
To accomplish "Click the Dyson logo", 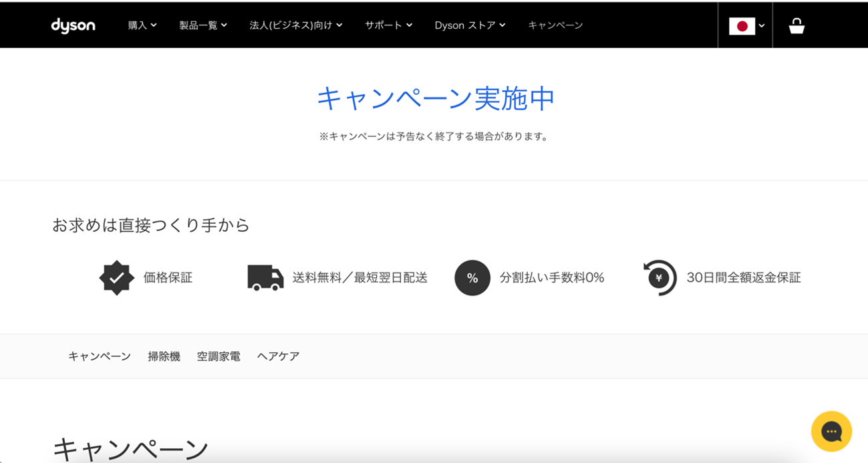I will (73, 25).
